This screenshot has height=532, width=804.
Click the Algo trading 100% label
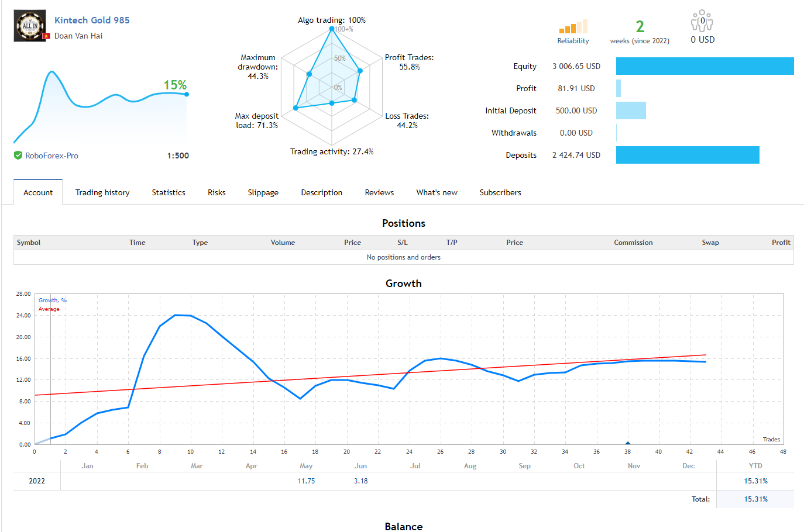pos(332,20)
